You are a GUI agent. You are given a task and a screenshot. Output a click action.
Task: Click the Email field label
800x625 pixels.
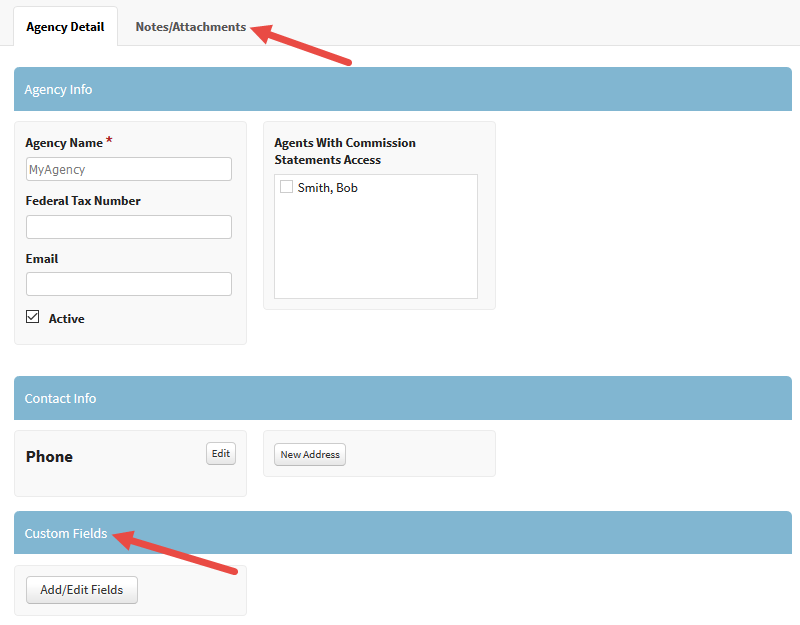pos(42,259)
